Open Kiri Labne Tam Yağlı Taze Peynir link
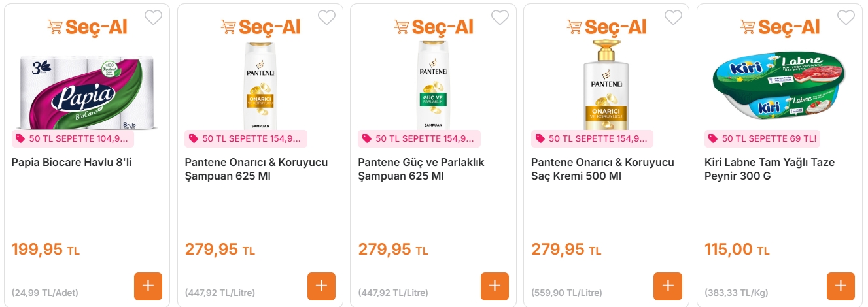Viewport: 868px width, 307px height. (x=769, y=169)
